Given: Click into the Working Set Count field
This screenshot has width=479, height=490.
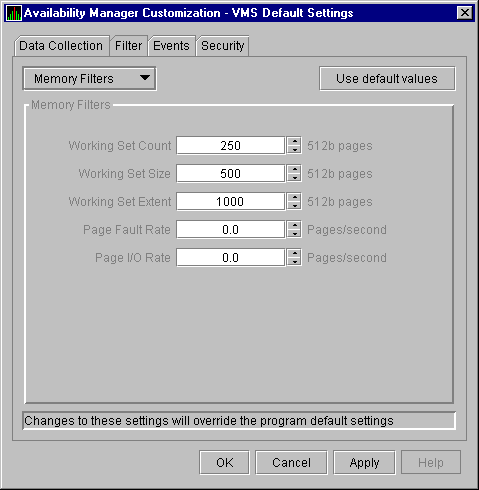Looking at the screenshot, I should pos(231,145).
